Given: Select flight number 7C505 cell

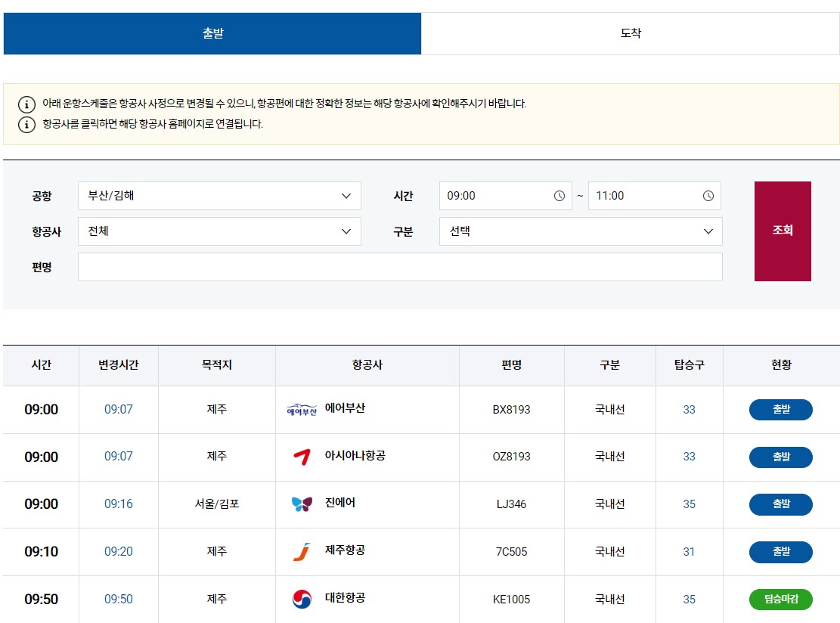Looking at the screenshot, I should (512, 552).
